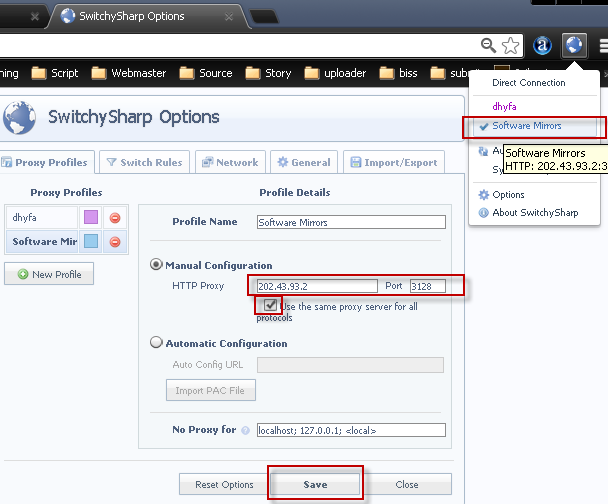Click the zoom magnifier icon in address bar
This screenshot has width=608, height=504.
(x=488, y=45)
